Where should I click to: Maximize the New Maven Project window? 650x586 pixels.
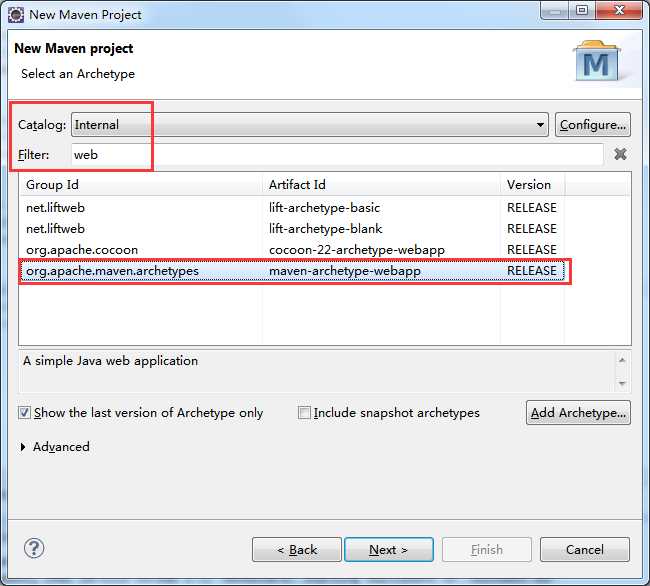click(x=582, y=10)
